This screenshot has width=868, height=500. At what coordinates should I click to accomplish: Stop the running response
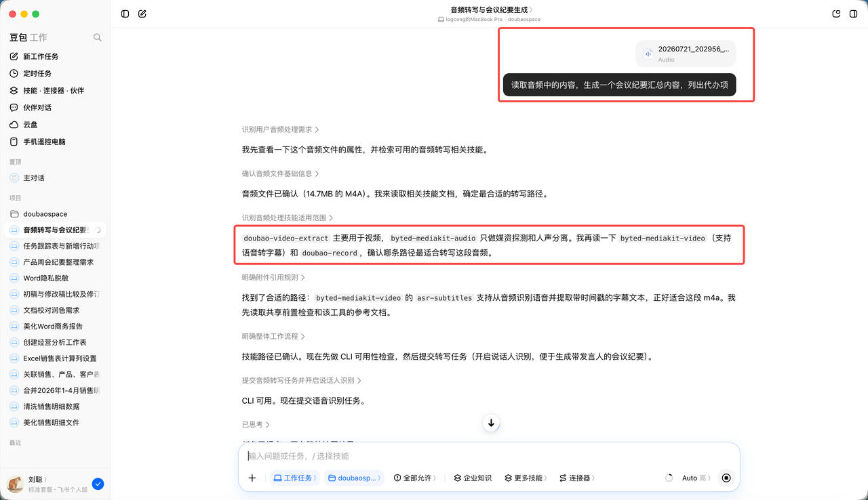[726, 478]
